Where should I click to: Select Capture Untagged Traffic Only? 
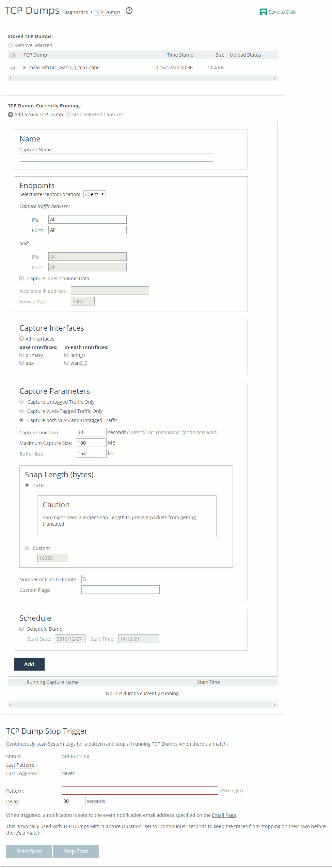tap(21, 402)
